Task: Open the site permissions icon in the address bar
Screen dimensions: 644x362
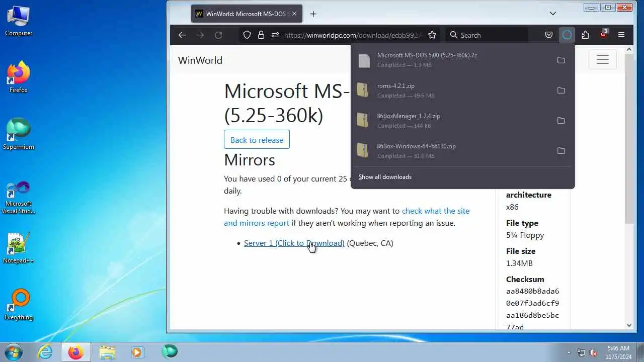Action: point(275,35)
